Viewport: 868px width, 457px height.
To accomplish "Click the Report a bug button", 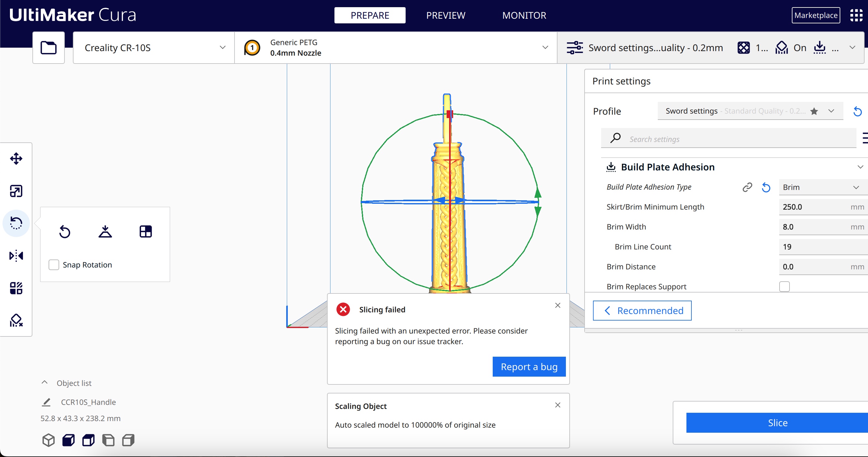I will point(528,366).
